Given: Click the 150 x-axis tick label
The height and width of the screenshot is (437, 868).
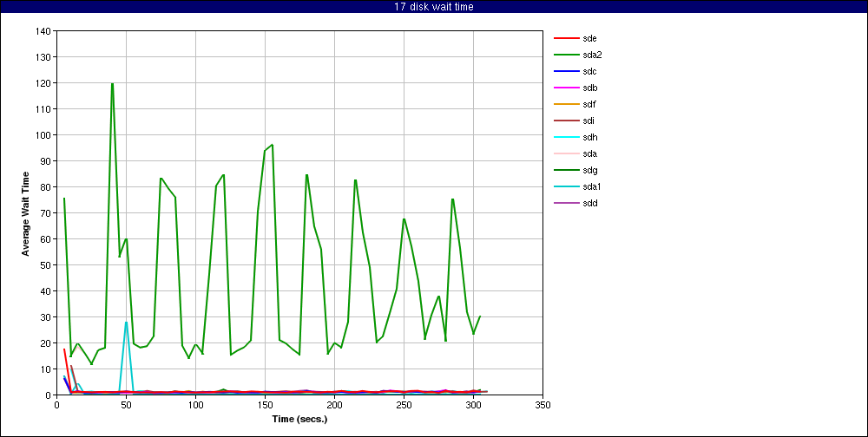Looking at the screenshot, I should (x=265, y=405).
